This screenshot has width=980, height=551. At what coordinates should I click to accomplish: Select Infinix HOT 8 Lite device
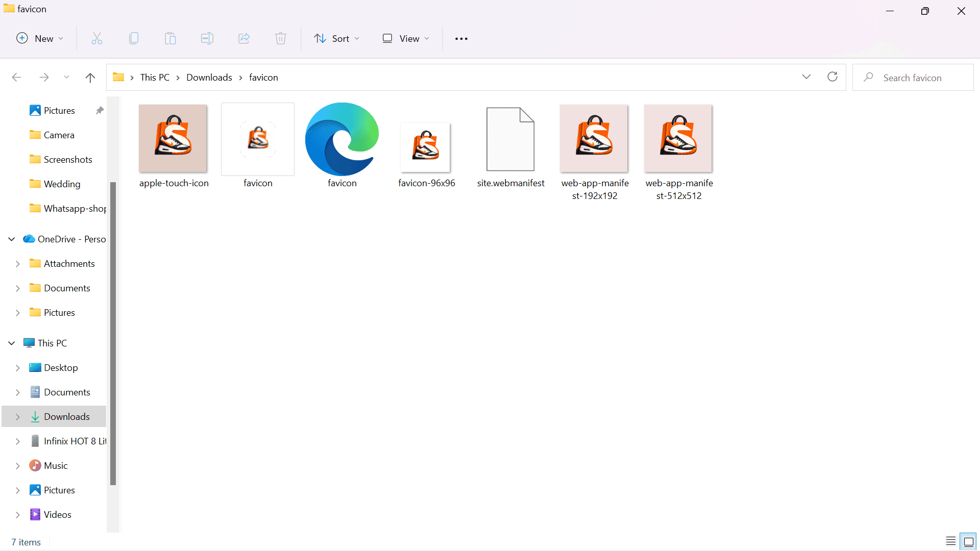pyautogui.click(x=68, y=441)
